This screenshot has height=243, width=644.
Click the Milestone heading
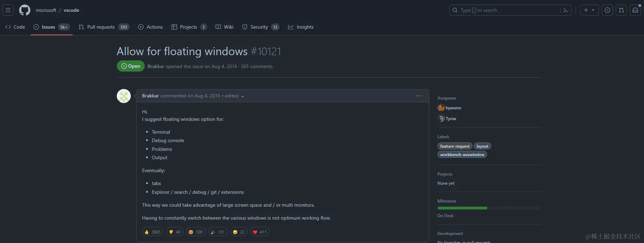447,201
